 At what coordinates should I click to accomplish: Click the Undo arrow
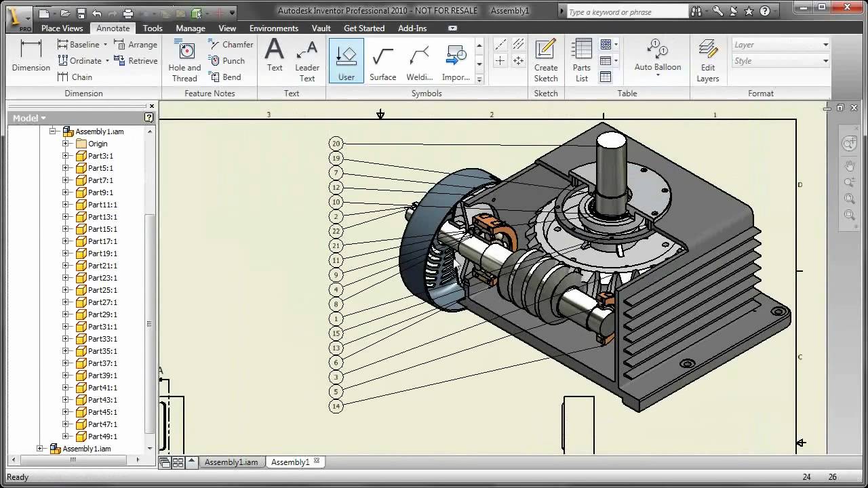click(97, 12)
